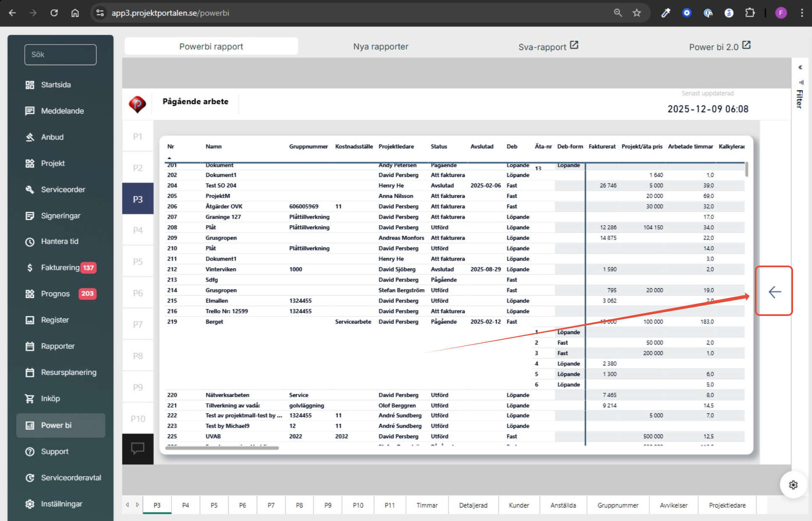Click the blue back arrow icon
Image resolution: width=812 pixels, height=521 pixels.
click(x=774, y=292)
